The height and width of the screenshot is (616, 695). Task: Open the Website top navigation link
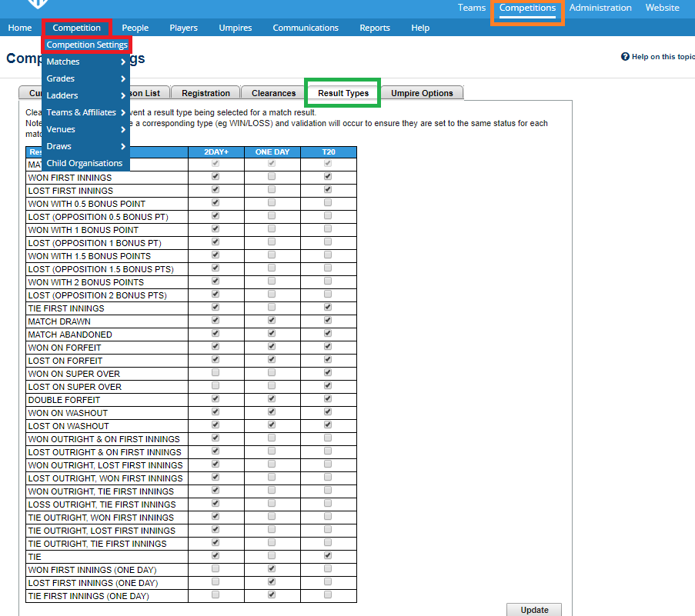tap(662, 8)
